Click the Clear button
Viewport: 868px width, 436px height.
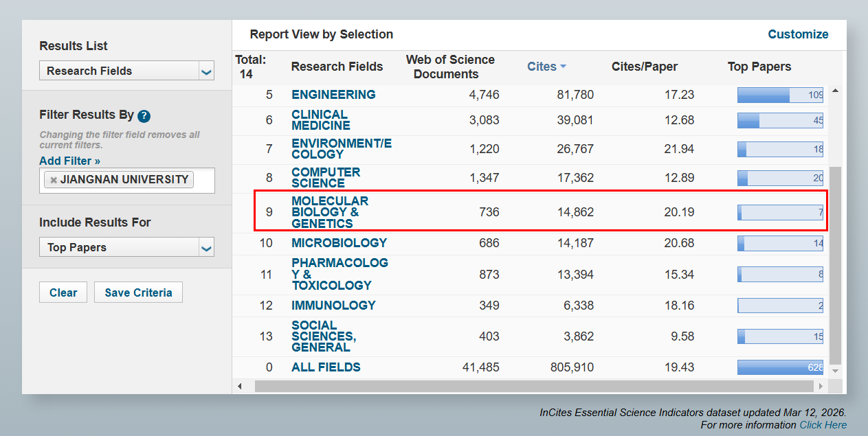[63, 292]
